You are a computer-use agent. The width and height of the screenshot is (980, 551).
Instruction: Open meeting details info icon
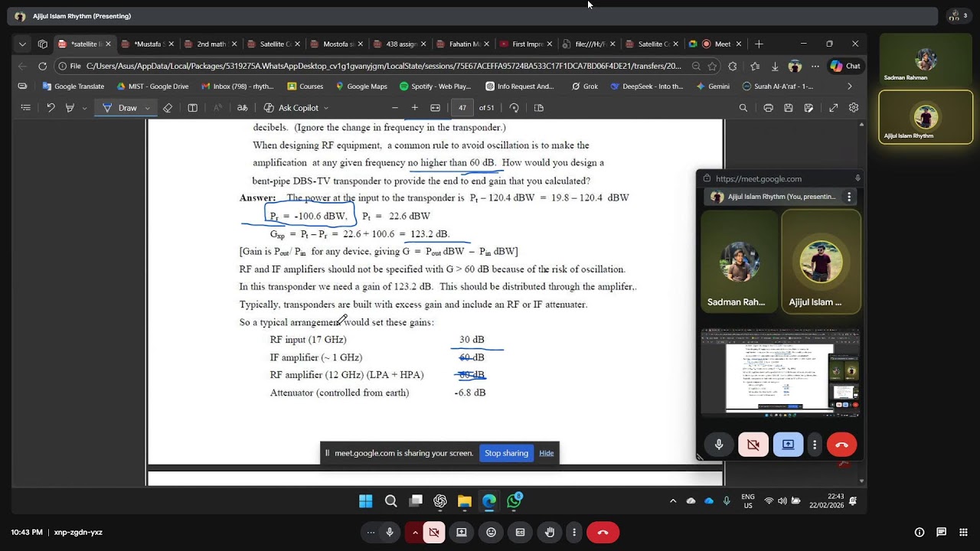920,532
